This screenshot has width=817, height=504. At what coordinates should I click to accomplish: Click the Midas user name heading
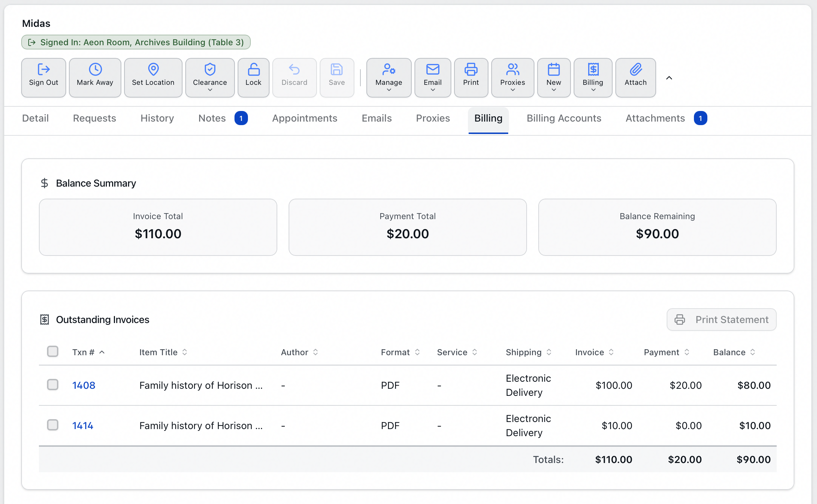pos(36,23)
